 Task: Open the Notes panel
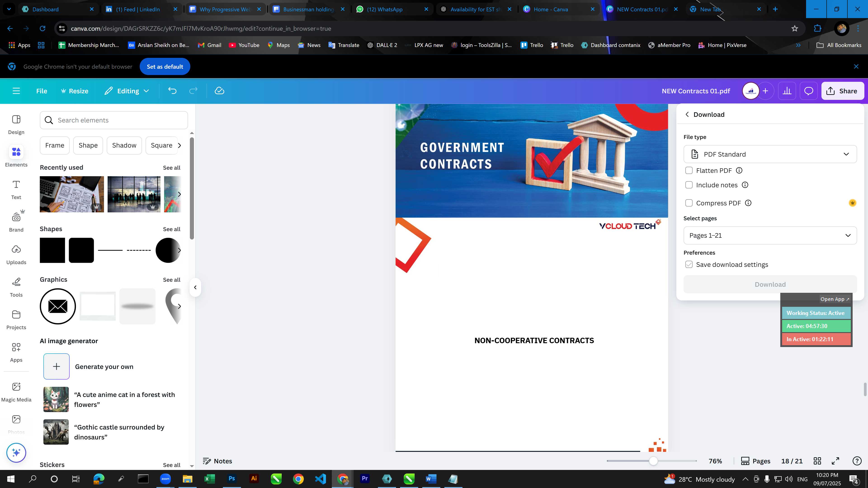pos(217,461)
